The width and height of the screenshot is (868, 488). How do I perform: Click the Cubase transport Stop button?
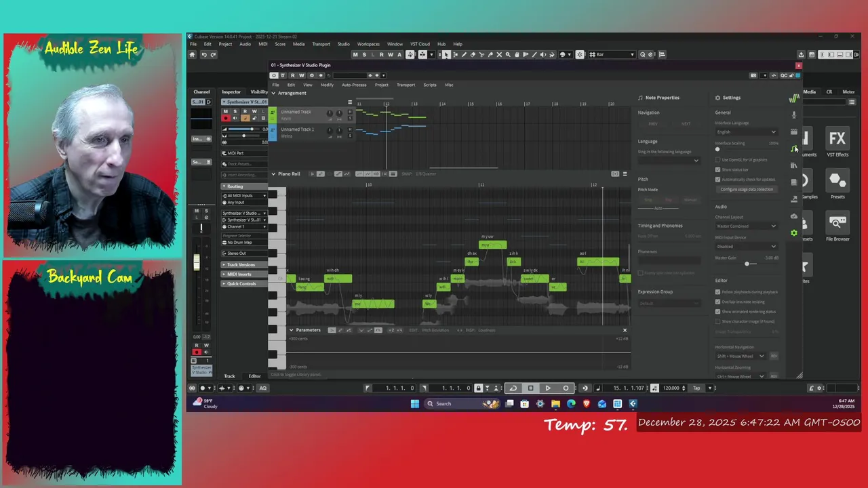click(x=530, y=388)
